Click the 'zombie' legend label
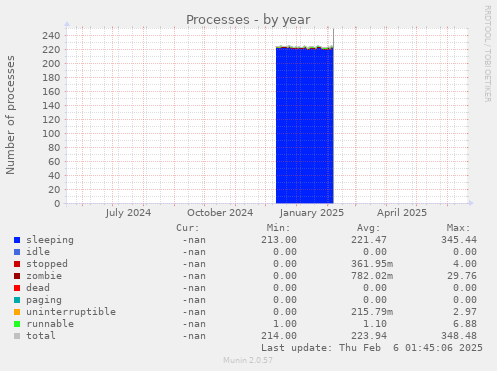This screenshot has height=371, width=497. point(44,276)
